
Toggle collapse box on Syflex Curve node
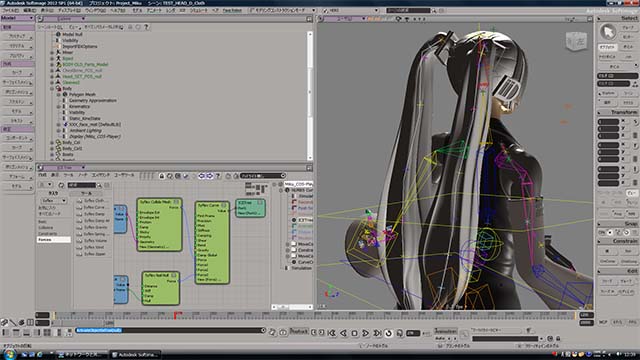(x=224, y=205)
